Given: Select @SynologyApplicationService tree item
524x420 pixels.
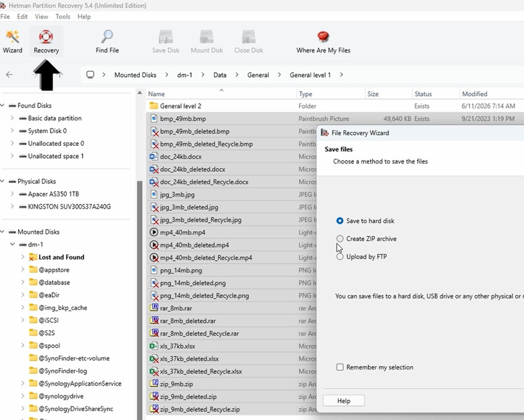Looking at the screenshot, I should (80, 384).
